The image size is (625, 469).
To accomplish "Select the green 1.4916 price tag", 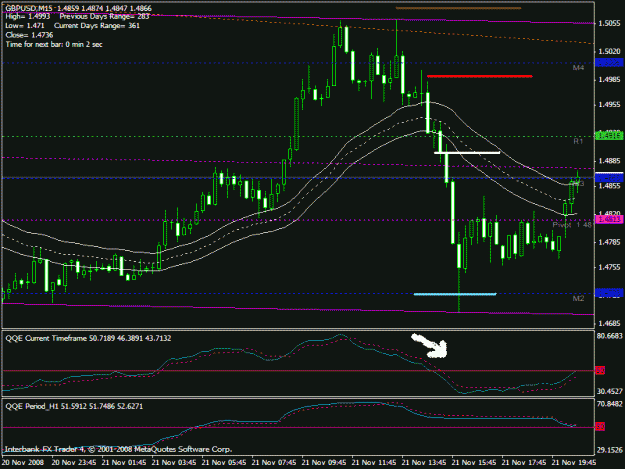I will tap(609, 136).
